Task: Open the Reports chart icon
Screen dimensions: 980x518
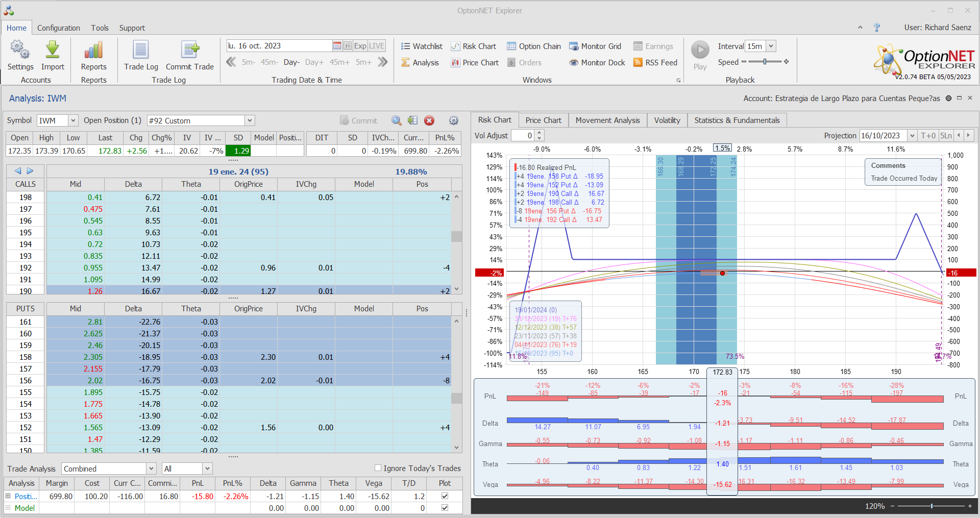Action: tap(93, 50)
